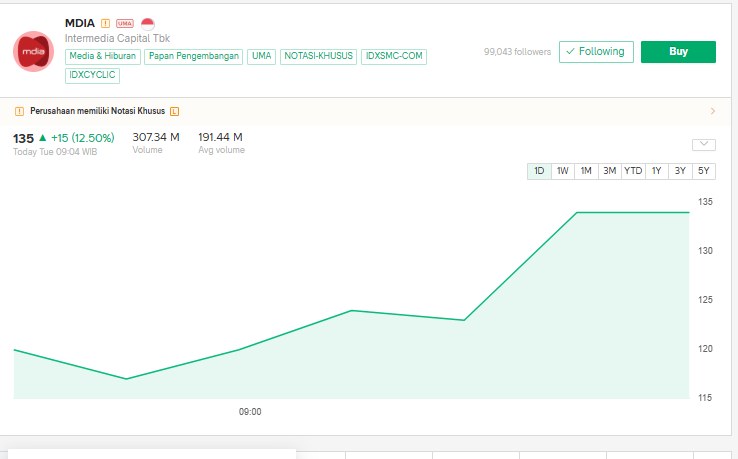
Task: Open the Papan Pengembangan tag
Action: pos(193,56)
